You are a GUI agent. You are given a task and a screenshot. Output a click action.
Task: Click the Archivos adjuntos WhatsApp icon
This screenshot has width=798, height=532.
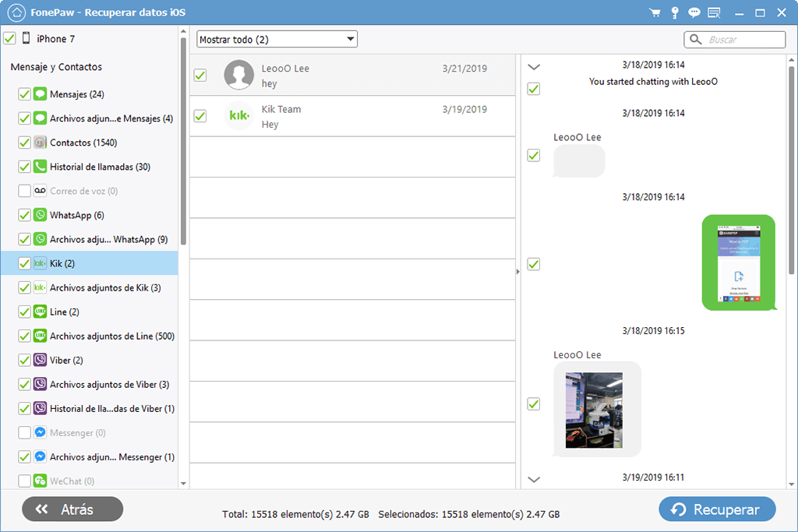click(41, 239)
